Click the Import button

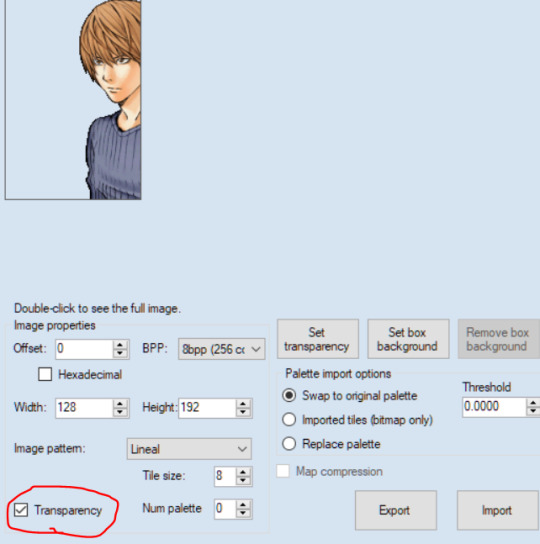click(498, 510)
